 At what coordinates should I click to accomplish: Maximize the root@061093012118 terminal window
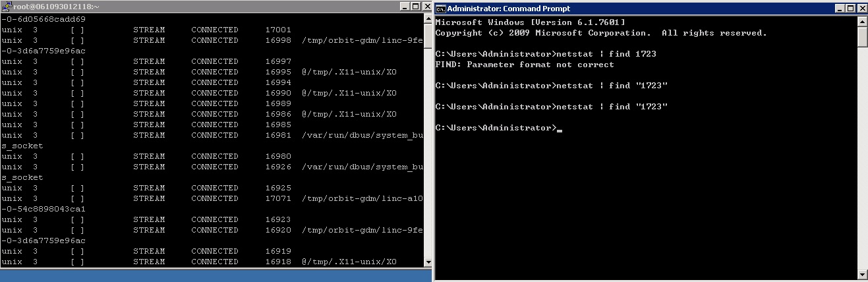(x=415, y=6)
